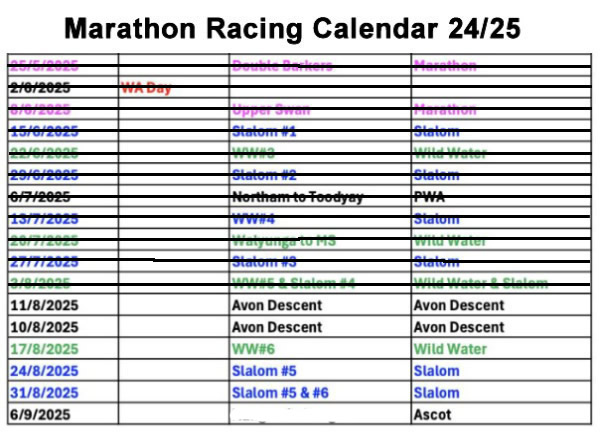Viewport: 600px width, 434px height.
Task: Click the WW#6 event name
Action: click(255, 350)
